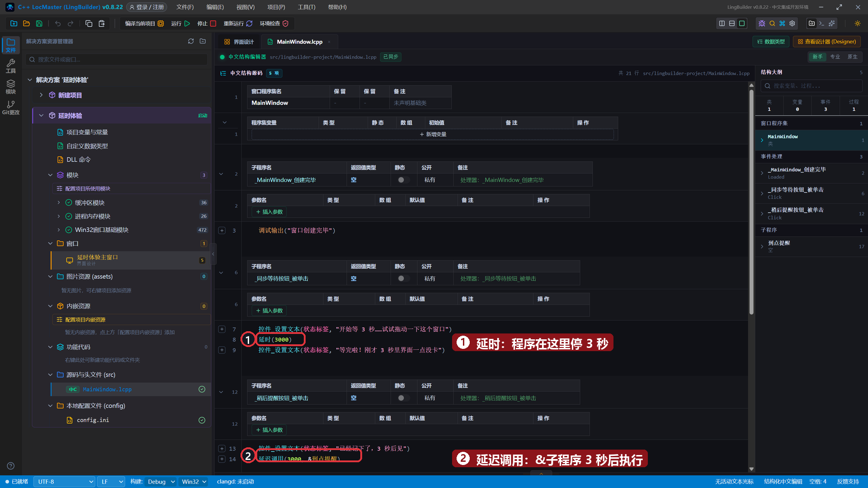Click the 运行 run button
Image resolution: width=868 pixels, height=488 pixels.
pos(180,23)
